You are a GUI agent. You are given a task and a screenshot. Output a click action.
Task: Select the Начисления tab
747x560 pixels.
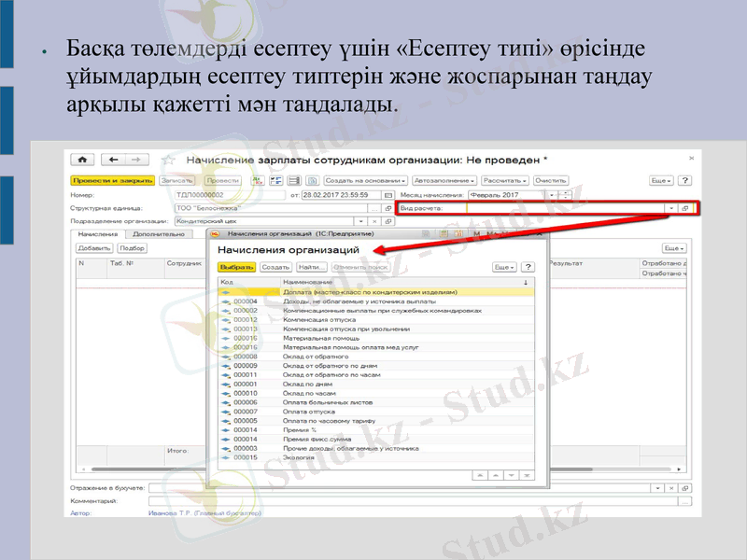coord(98,234)
